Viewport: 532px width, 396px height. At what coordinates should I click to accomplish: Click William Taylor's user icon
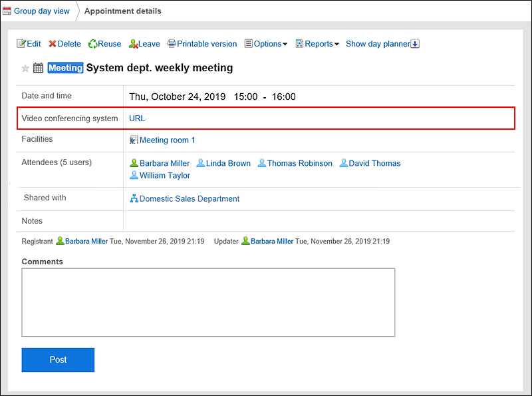(134, 175)
